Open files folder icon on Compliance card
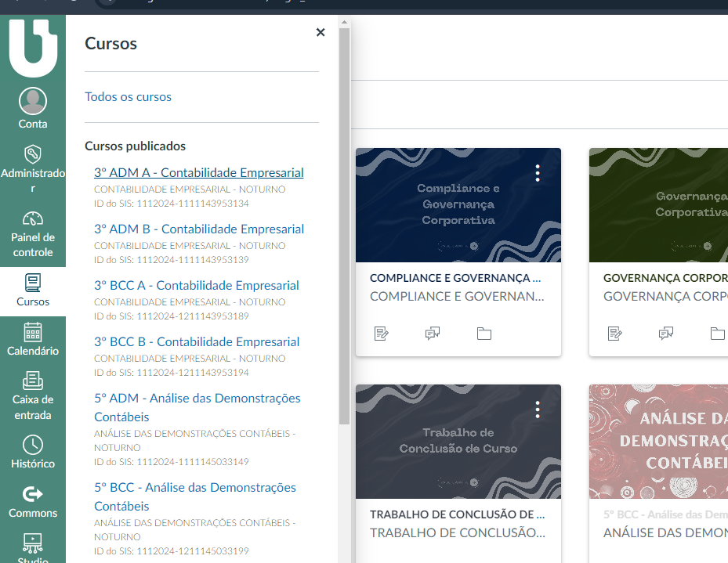The width and height of the screenshot is (728, 563). pos(484,334)
